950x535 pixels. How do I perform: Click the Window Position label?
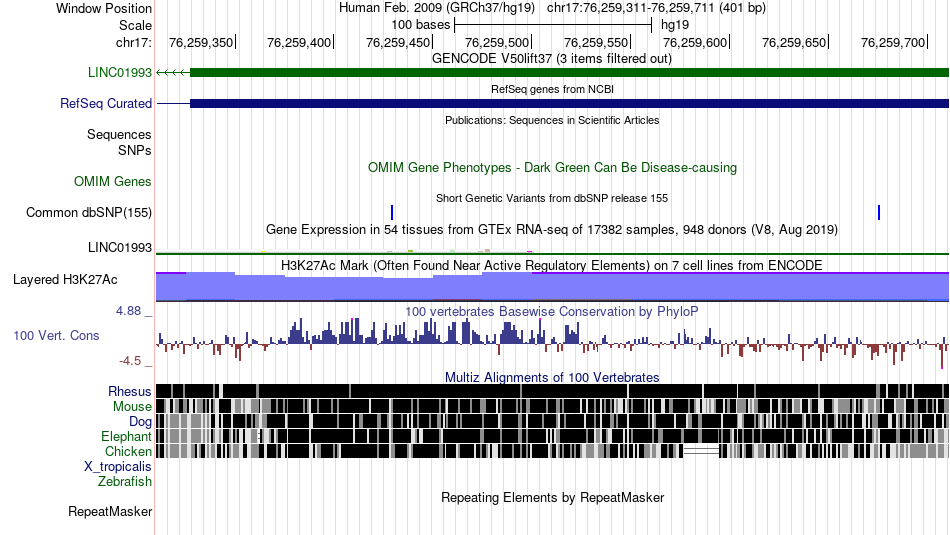104,8
